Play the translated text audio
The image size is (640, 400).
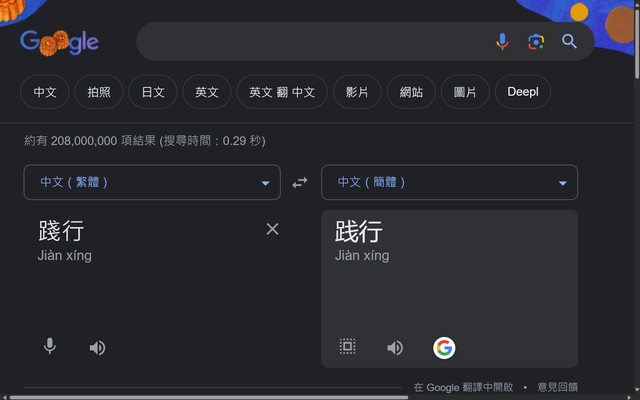[395, 347]
